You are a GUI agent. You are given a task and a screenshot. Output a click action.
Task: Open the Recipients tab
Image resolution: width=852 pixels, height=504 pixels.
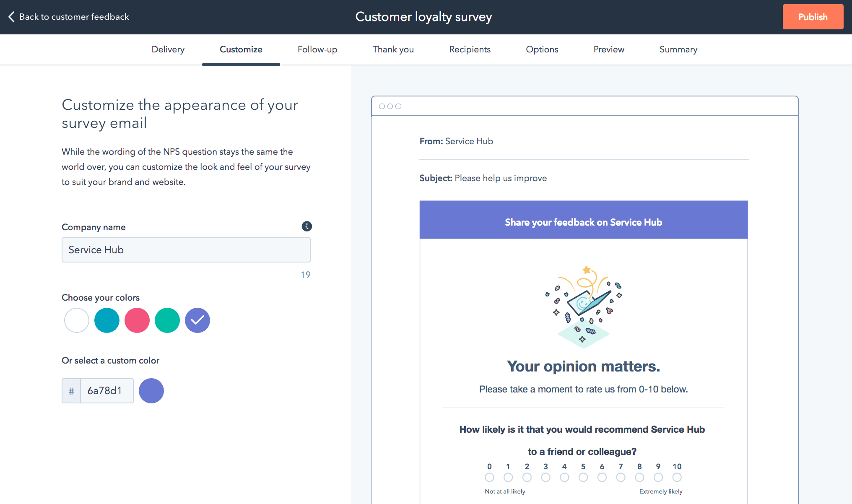469,49
